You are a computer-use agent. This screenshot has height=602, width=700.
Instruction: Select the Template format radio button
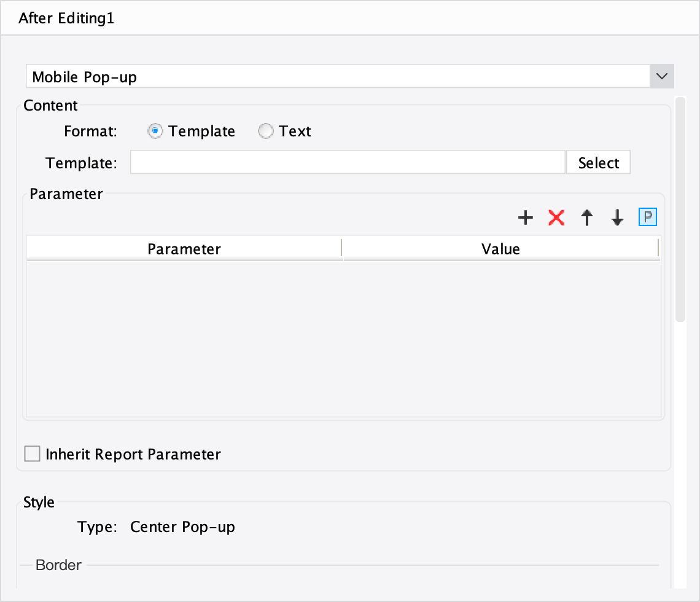(155, 131)
